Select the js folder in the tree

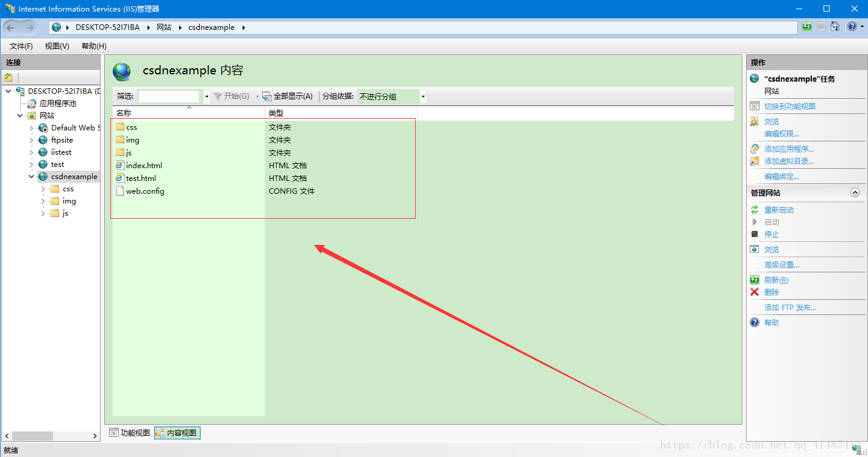click(65, 213)
